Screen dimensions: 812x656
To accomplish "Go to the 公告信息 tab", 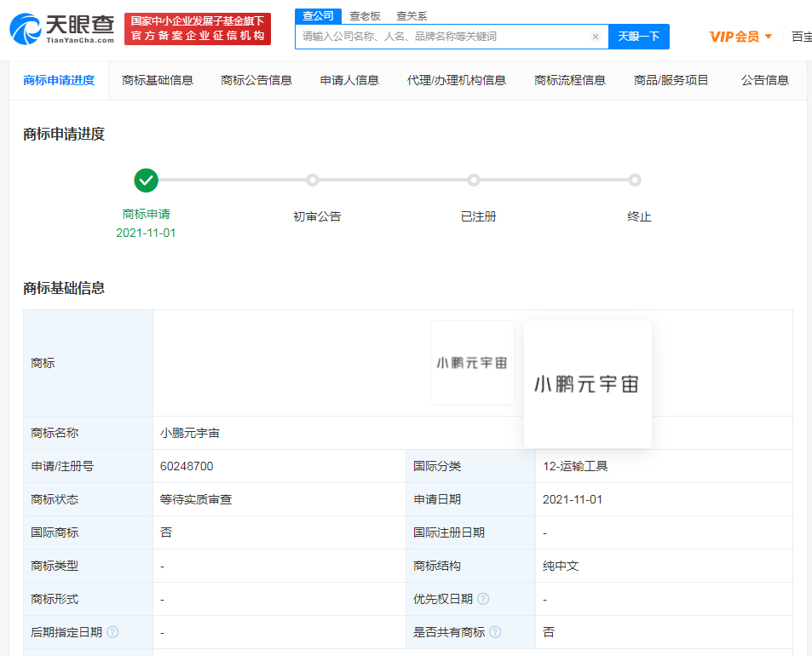I will click(765, 80).
